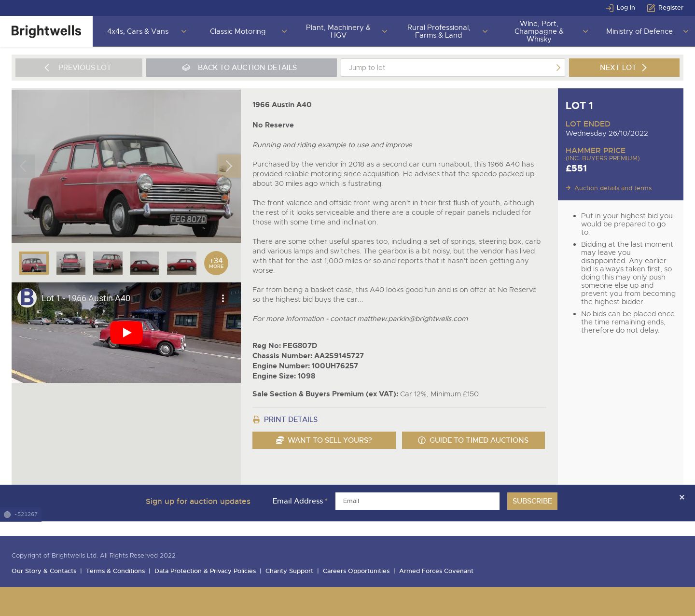Focus the Email address input field
This screenshot has height=616, width=695.
click(417, 501)
